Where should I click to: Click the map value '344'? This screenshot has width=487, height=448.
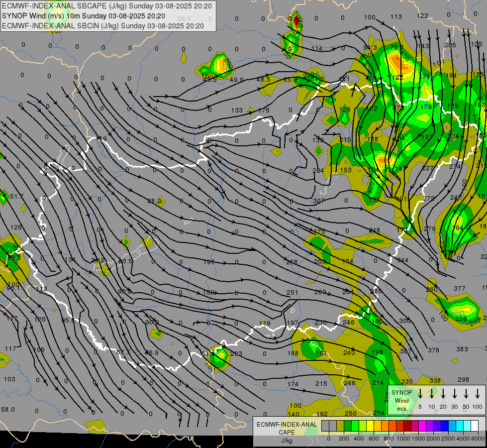coord(403,260)
